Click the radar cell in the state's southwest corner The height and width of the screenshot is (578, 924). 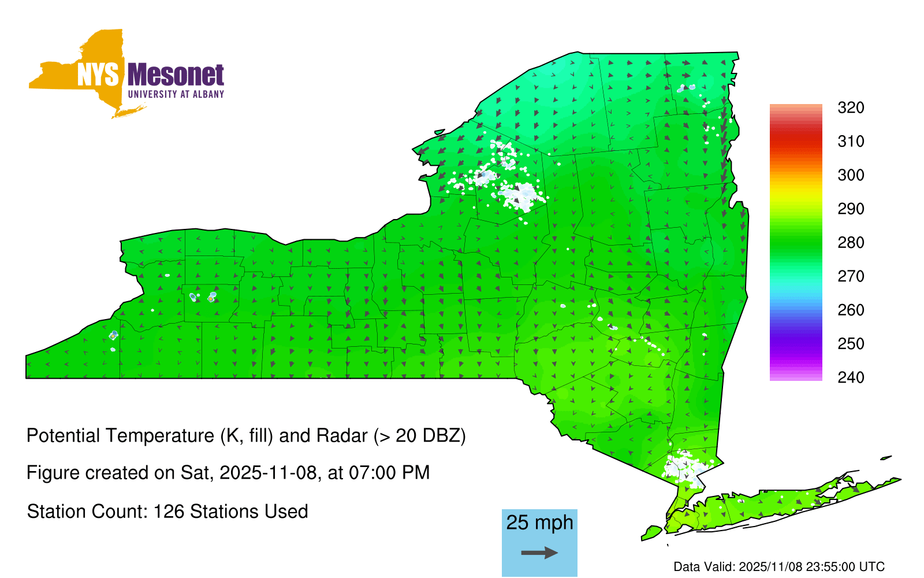pyautogui.click(x=114, y=335)
